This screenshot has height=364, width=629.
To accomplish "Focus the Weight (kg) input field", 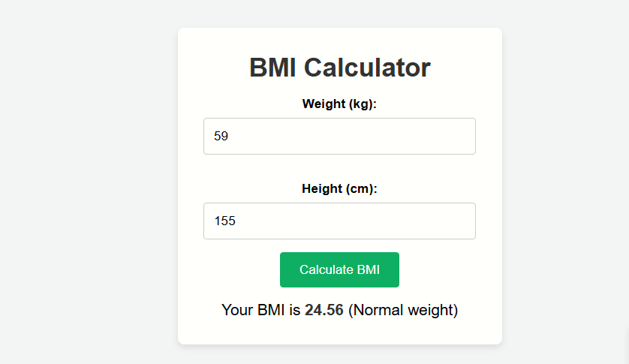I will click(339, 137).
